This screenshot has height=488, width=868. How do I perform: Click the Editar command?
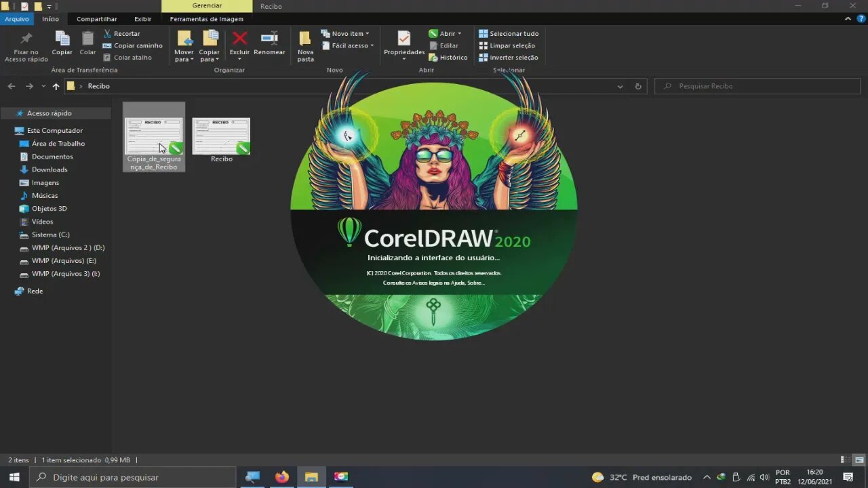443,45
